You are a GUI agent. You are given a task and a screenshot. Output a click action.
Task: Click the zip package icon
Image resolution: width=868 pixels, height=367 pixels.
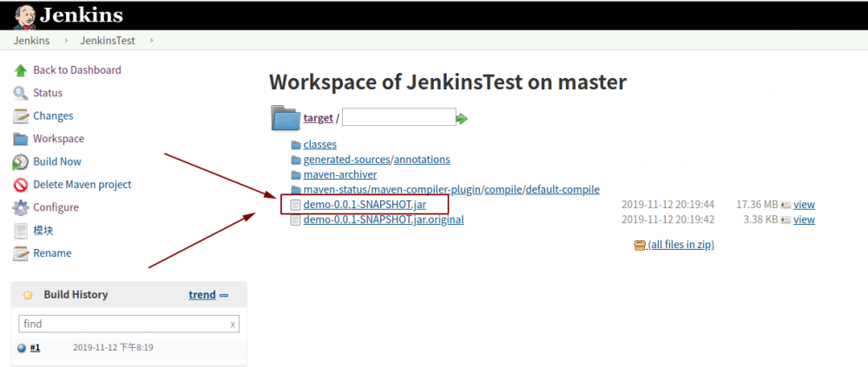(x=640, y=245)
